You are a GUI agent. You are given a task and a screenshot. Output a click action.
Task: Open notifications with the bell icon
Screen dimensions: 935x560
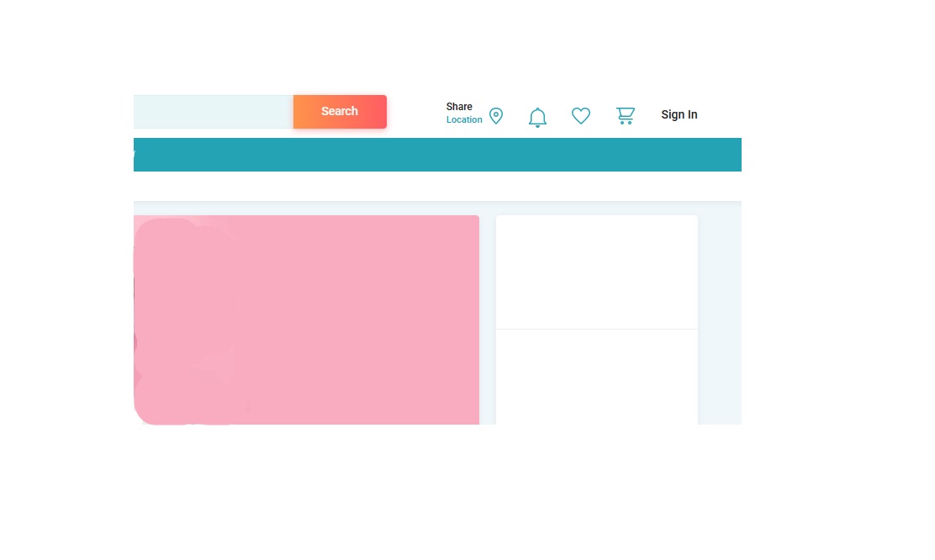pos(537,117)
